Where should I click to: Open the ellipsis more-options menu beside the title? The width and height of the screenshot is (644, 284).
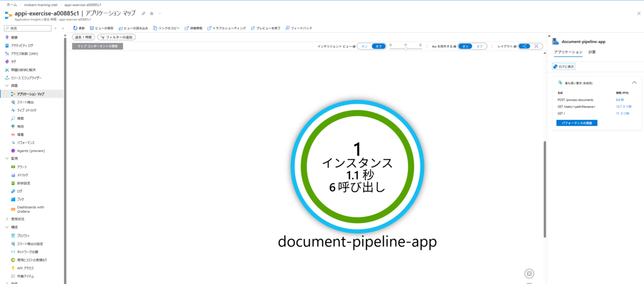point(159,13)
